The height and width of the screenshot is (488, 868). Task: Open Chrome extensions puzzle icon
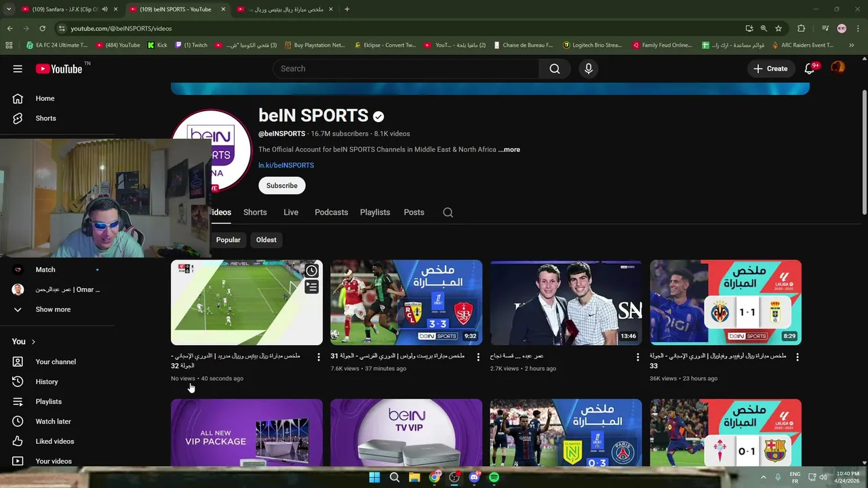[x=801, y=28]
